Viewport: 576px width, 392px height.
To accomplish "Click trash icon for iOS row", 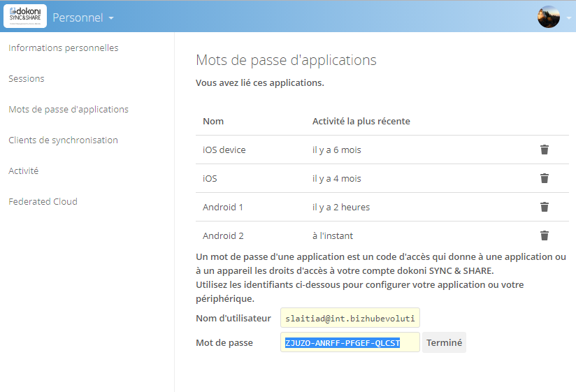I will click(x=545, y=178).
